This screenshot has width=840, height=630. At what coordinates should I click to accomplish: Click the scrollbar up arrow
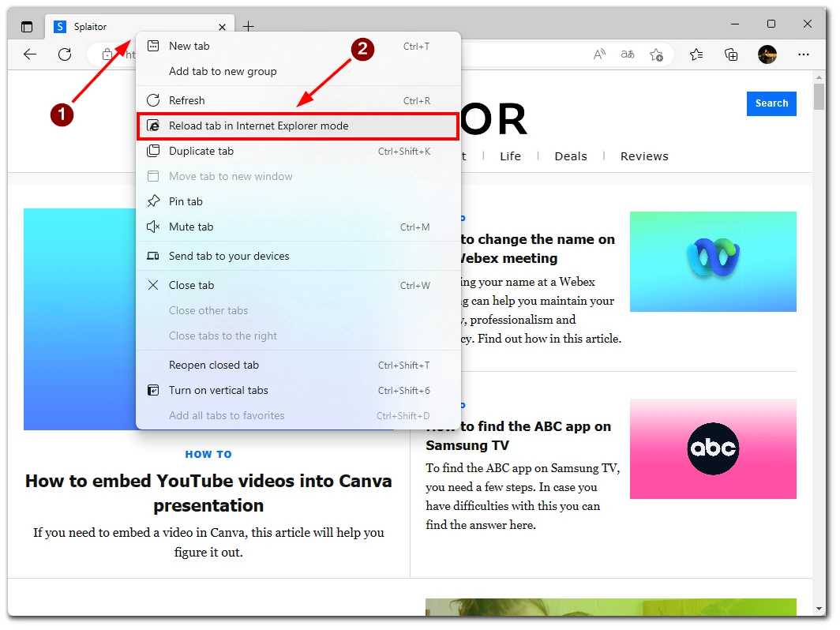[x=819, y=77]
